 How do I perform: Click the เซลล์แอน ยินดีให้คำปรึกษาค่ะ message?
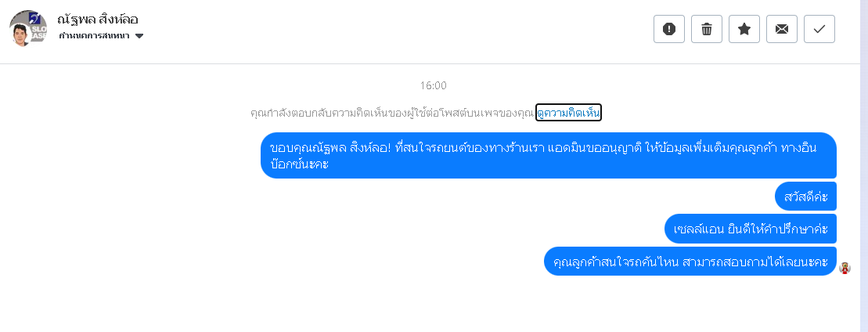750,229
